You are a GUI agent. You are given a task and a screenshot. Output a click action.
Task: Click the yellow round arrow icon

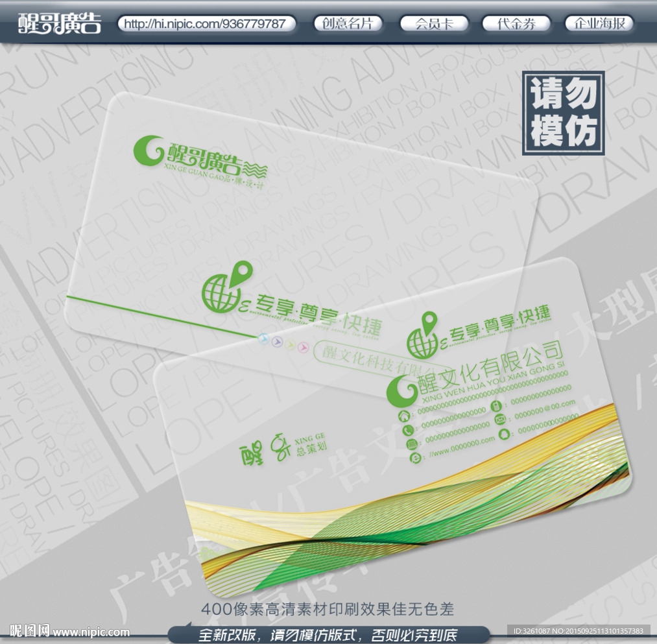290,345
